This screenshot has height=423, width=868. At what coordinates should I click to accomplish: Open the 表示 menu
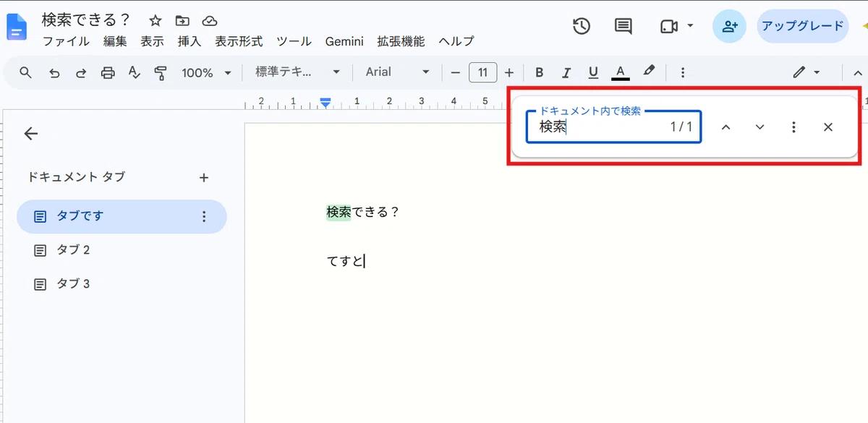[153, 41]
